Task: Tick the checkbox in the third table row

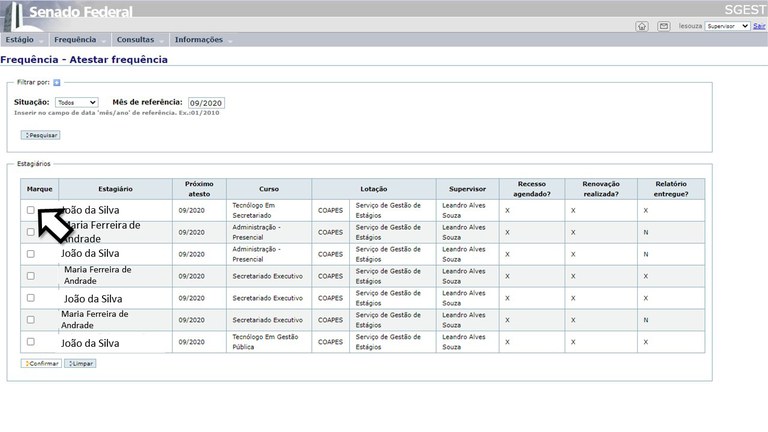Action: point(30,254)
